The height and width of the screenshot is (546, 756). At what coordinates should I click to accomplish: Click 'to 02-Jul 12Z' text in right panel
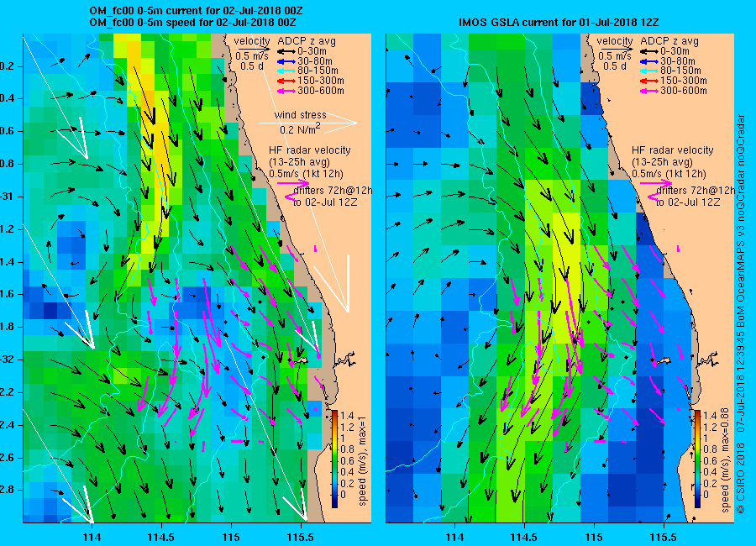pos(689,202)
